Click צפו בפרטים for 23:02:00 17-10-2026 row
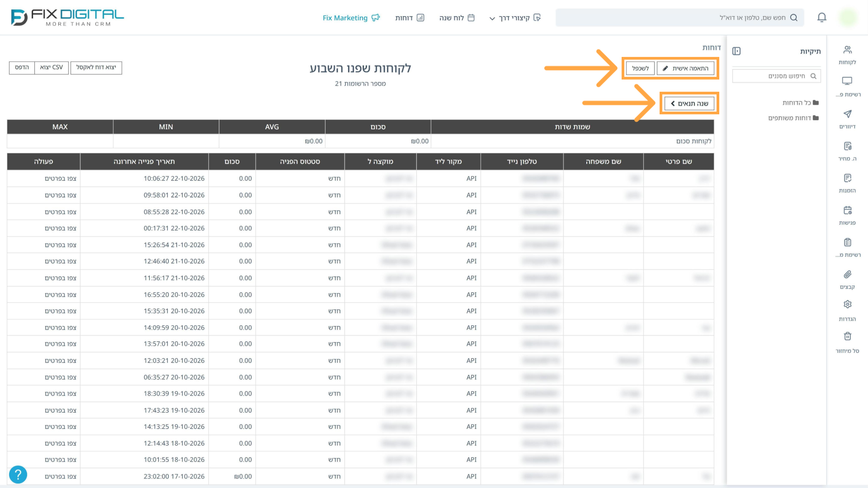Screen dimensions: 868x488 coord(60,476)
